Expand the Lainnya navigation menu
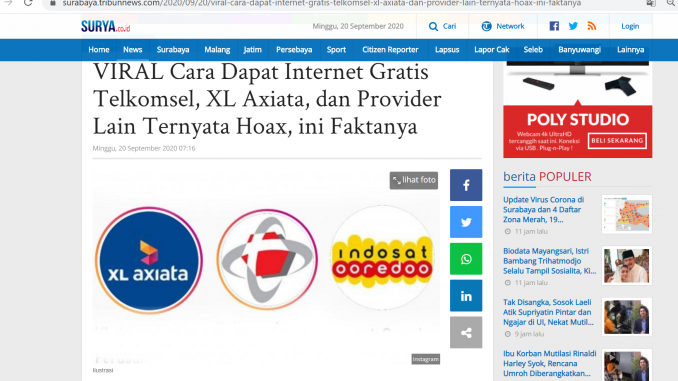 click(630, 50)
